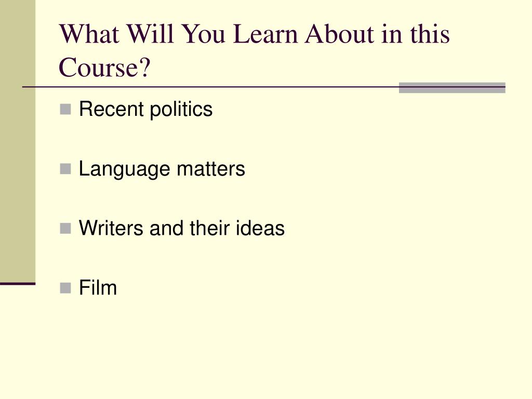Screen dimensions: 532x399
Task: Select the horizontal underline beneath the title
Action: [x=263, y=87]
